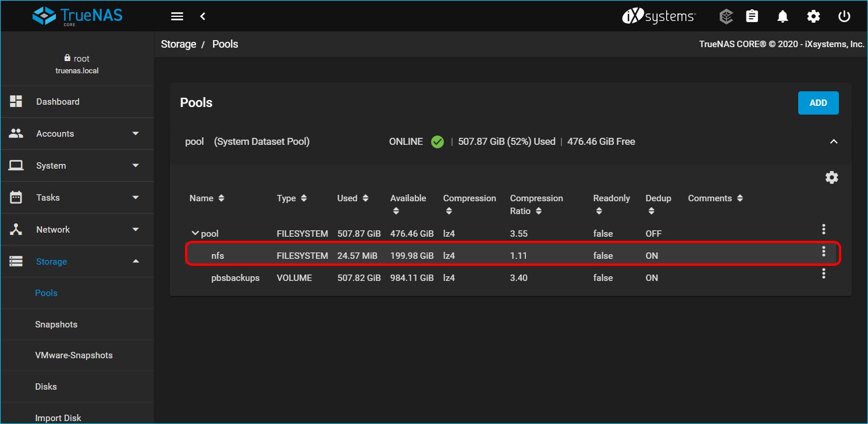
Task: Click the TrueNAS CORE logo
Action: pos(77,16)
